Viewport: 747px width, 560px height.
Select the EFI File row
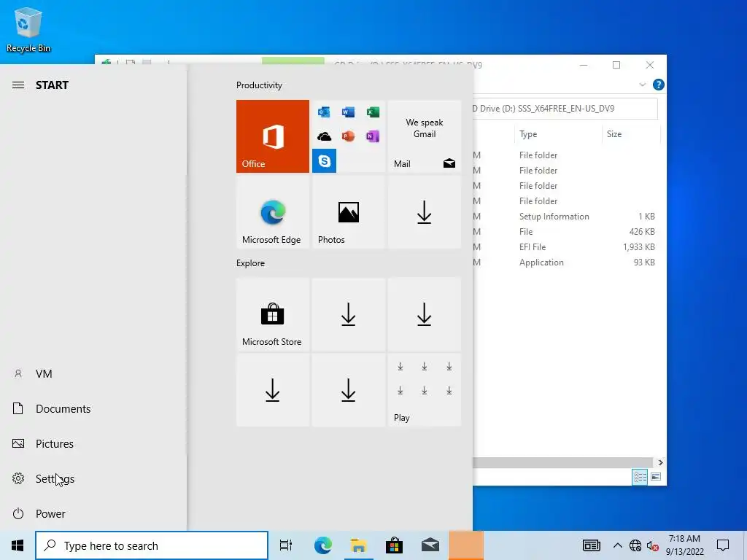[566, 247]
